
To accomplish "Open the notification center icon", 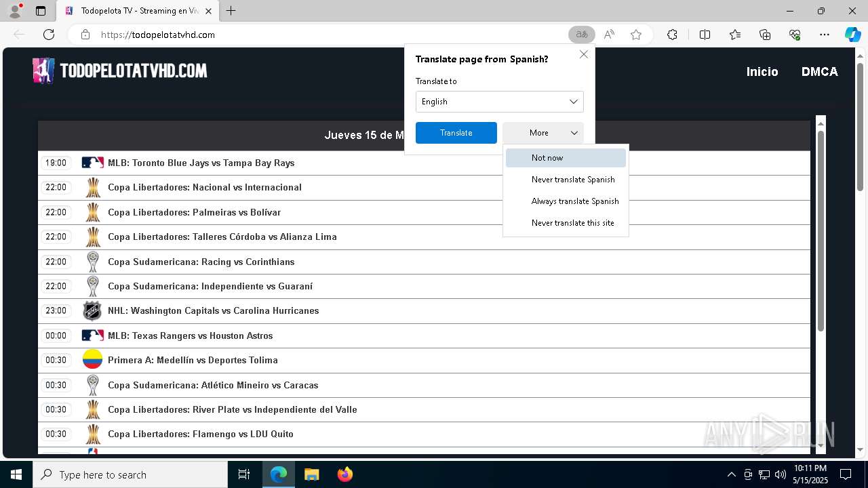I will click(x=846, y=474).
